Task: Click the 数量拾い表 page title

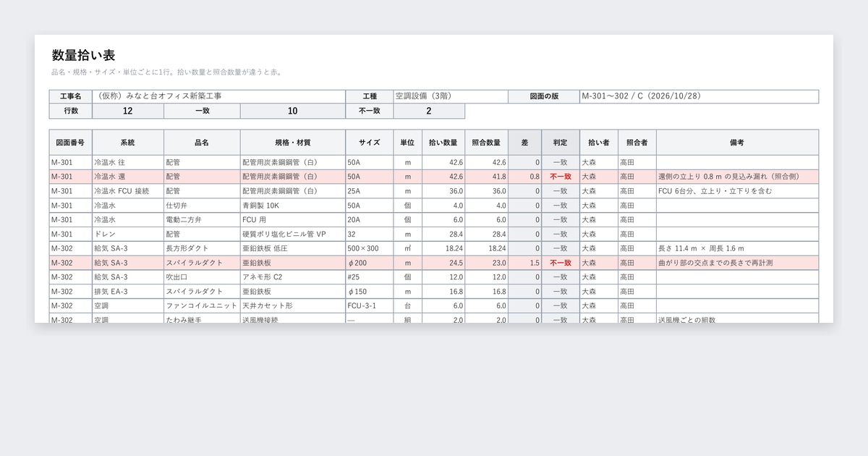Action: (83, 55)
